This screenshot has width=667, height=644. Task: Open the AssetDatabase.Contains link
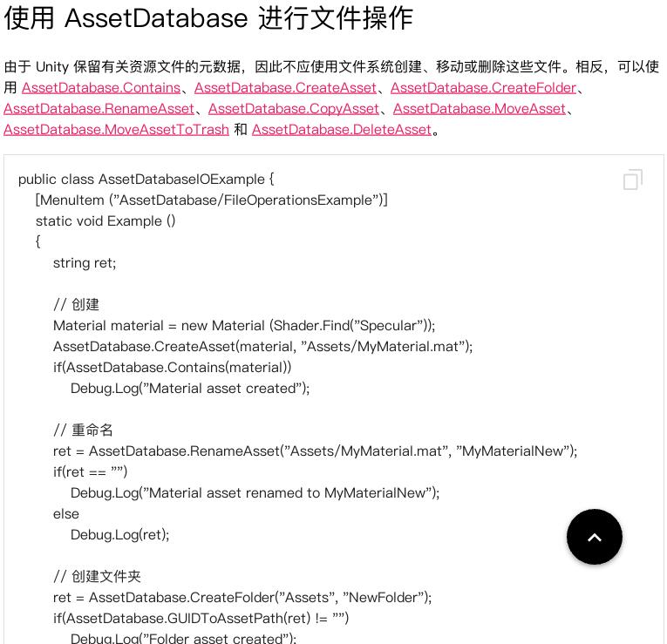click(101, 88)
